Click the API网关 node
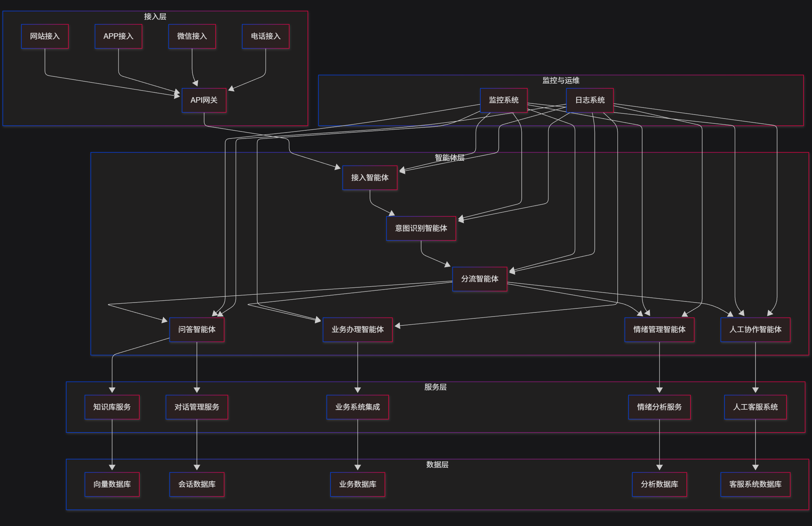812x526 pixels. (x=204, y=100)
